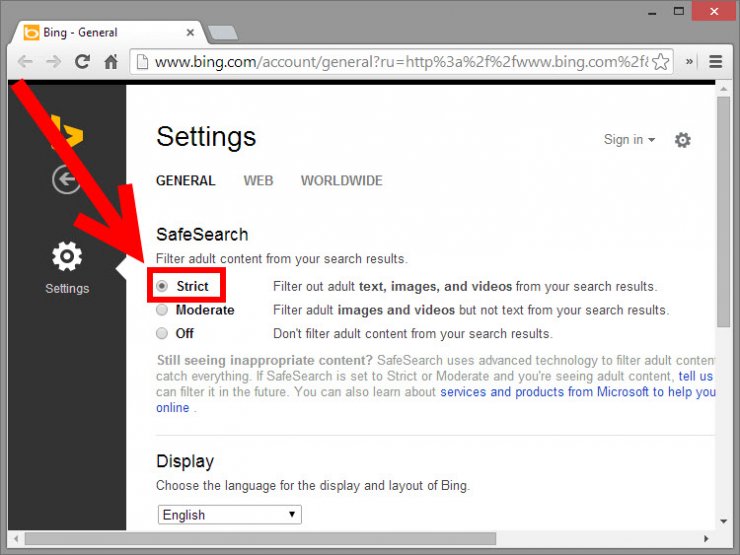
Task: Click the horizontal scrollbar thumb
Action: click(261, 538)
